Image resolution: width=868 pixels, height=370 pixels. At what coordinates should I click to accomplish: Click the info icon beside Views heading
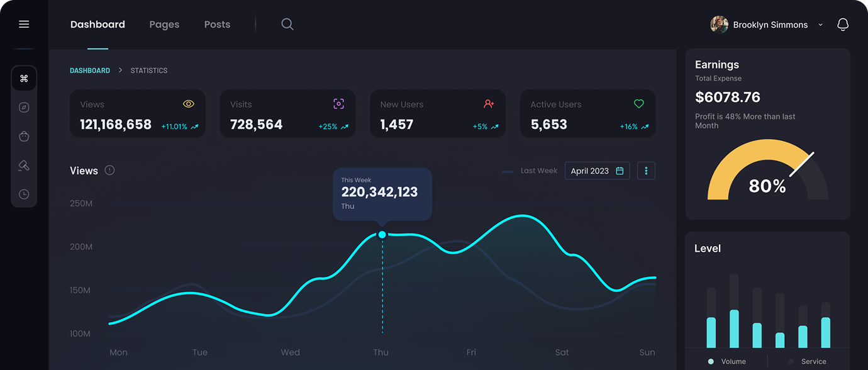click(109, 171)
